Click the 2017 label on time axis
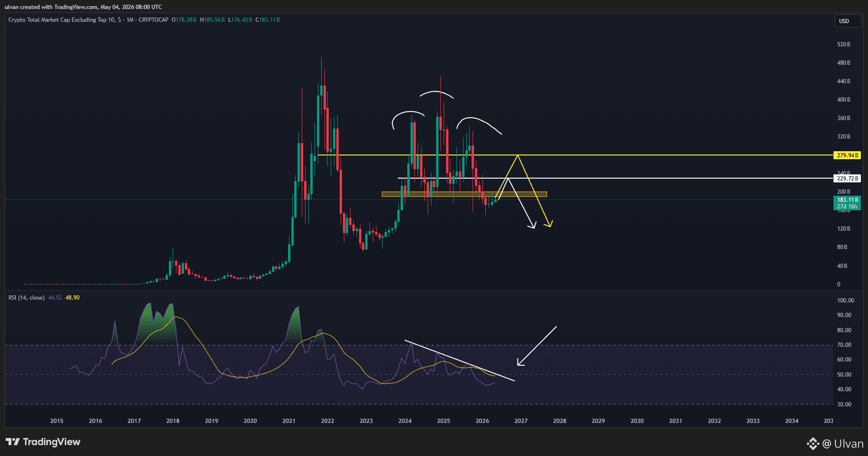Image resolution: width=868 pixels, height=456 pixels. pyautogui.click(x=134, y=421)
